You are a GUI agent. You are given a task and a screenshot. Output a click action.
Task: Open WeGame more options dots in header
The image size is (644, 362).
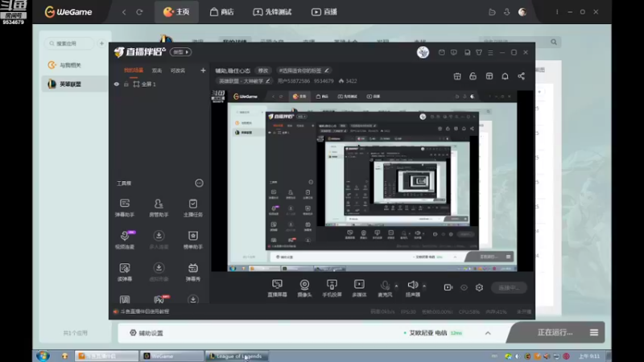[x=557, y=12]
